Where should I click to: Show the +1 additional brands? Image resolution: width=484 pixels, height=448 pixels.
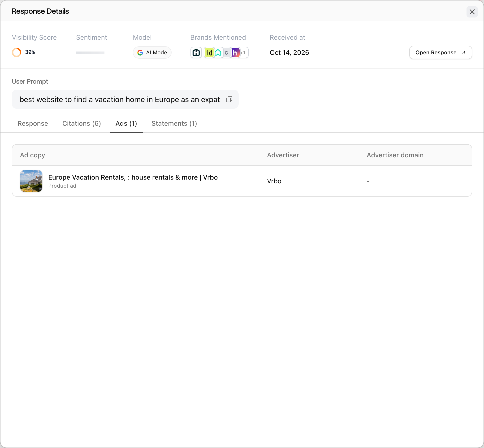pyautogui.click(x=243, y=53)
